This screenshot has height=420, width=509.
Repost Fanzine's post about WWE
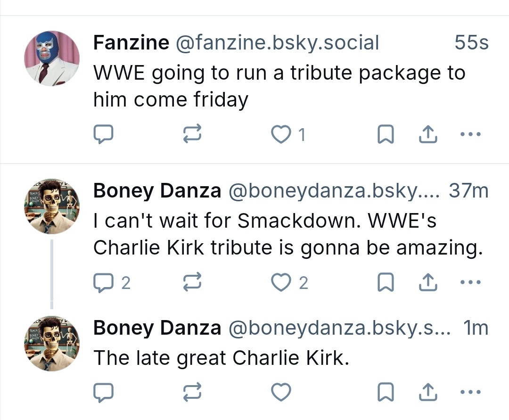192,135
